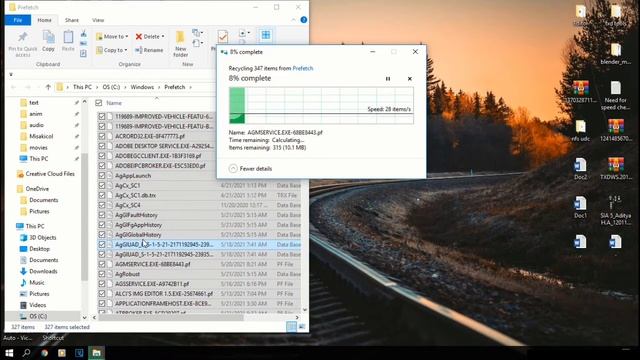Open Doc1 Word file on desktop
This screenshot has height=360, width=640.
[x=580, y=207]
